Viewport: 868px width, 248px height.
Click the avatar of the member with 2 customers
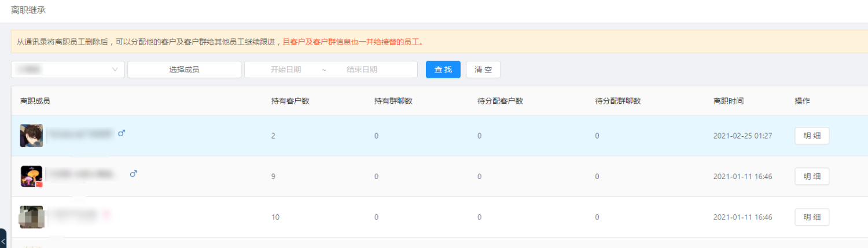(31, 136)
